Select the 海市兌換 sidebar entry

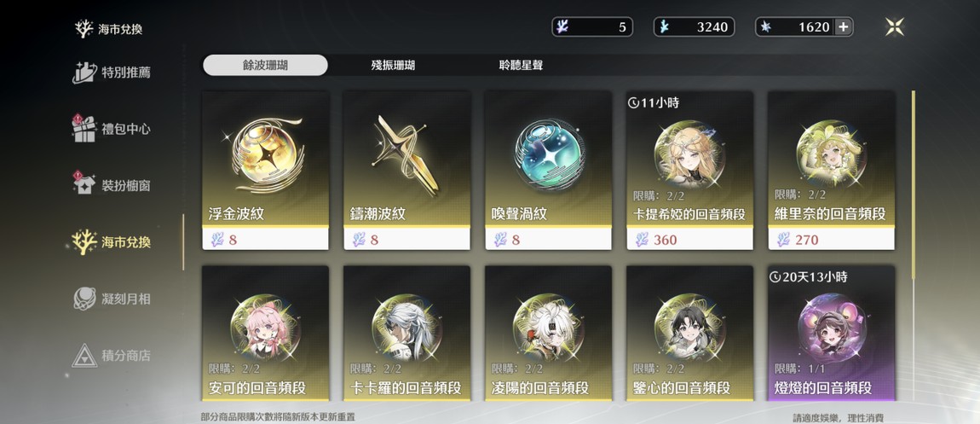point(112,242)
